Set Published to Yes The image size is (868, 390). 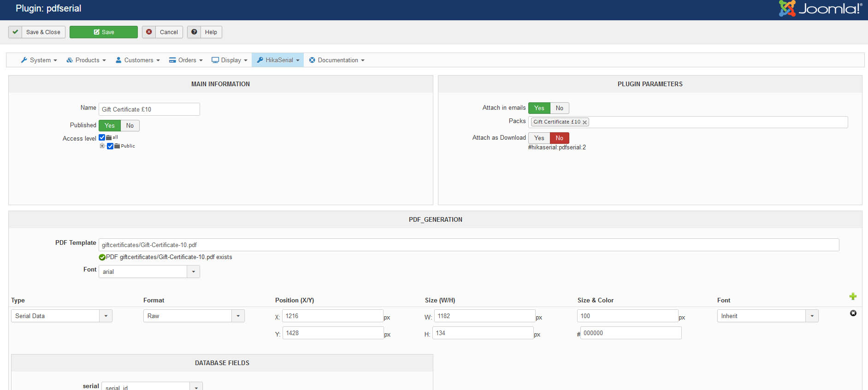[110, 125]
